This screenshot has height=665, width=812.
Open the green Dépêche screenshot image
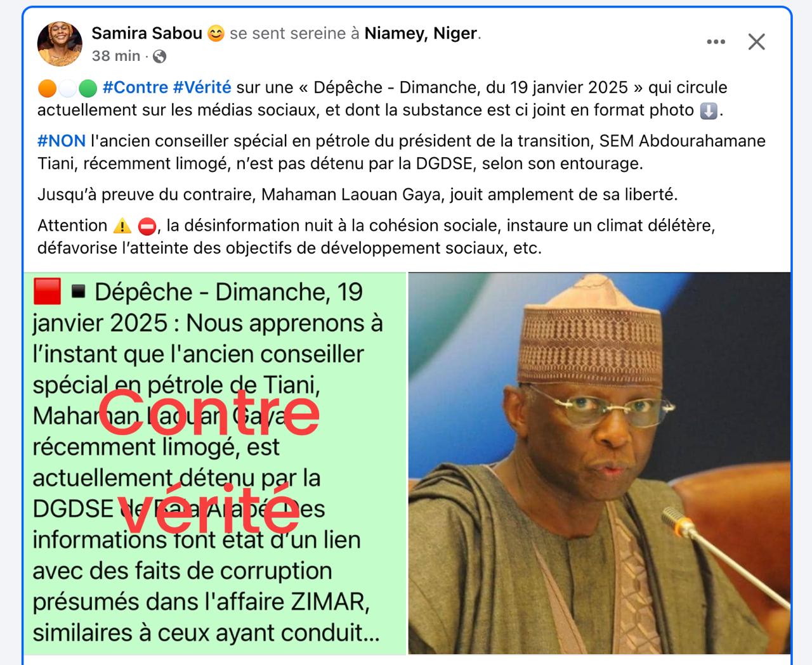[215, 463]
